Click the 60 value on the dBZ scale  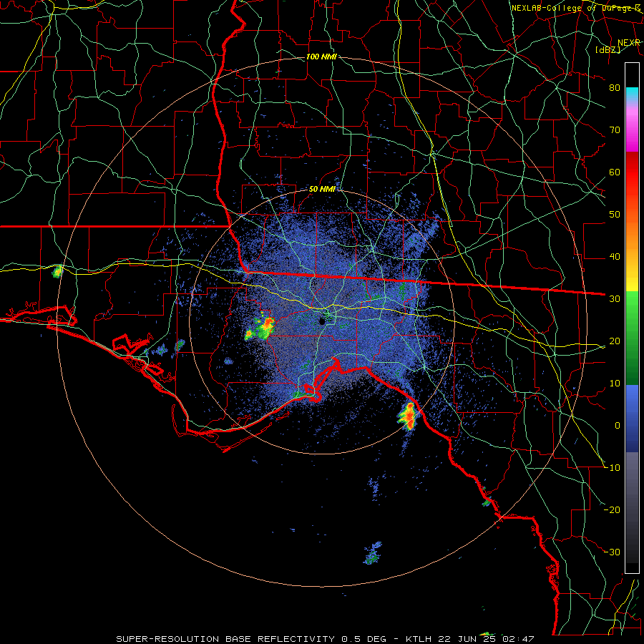pos(615,172)
